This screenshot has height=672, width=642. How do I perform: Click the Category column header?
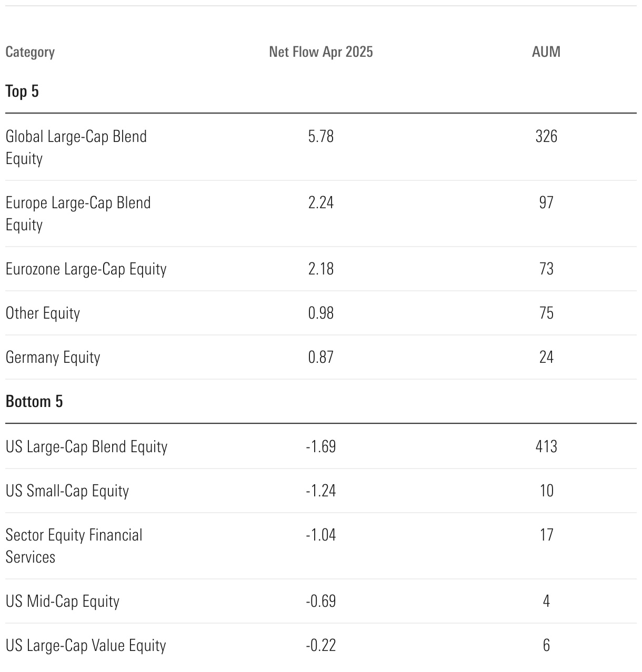click(30, 52)
